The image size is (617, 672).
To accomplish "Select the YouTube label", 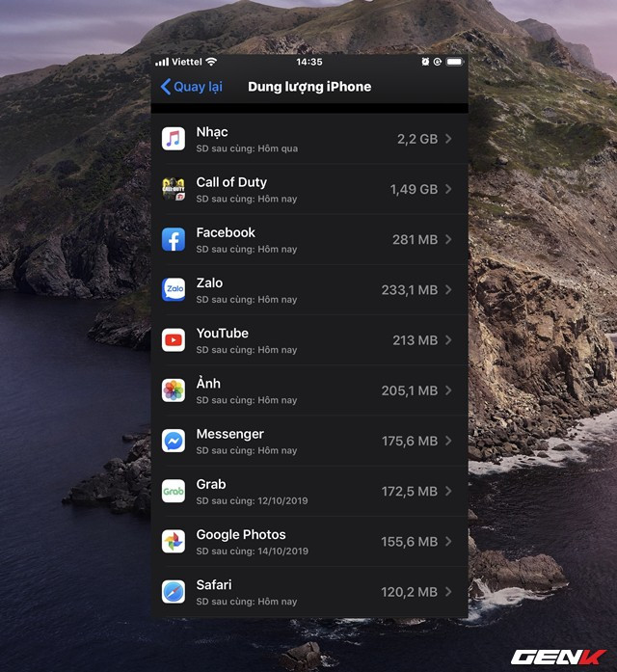I will pyautogui.click(x=223, y=334).
